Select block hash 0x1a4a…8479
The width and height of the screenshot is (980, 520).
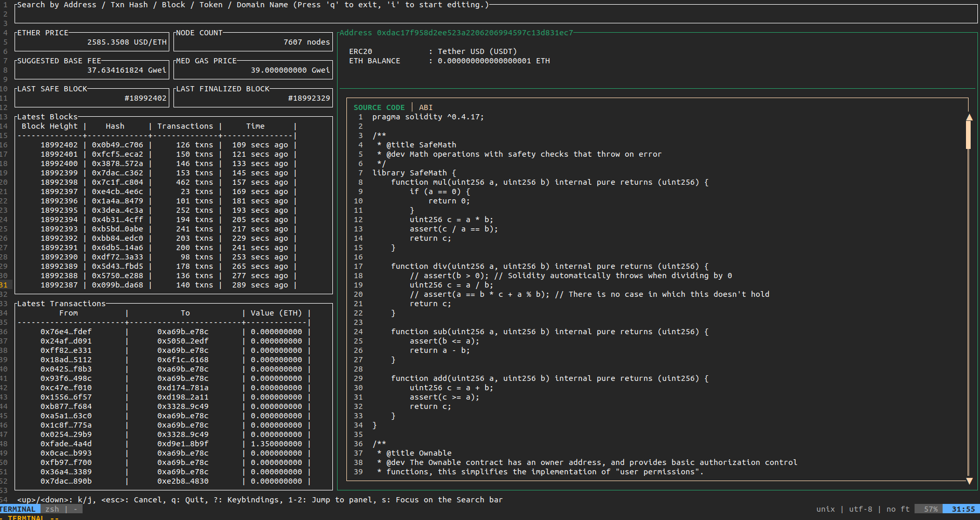(117, 201)
